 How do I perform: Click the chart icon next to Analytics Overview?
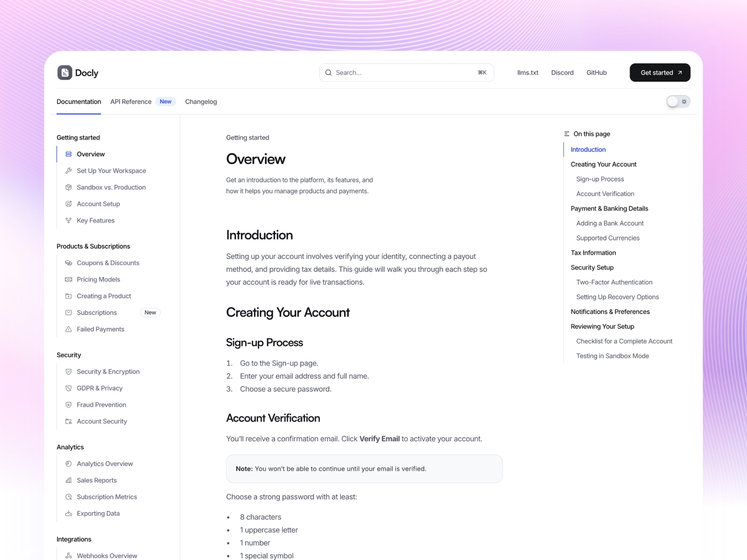pyautogui.click(x=68, y=463)
